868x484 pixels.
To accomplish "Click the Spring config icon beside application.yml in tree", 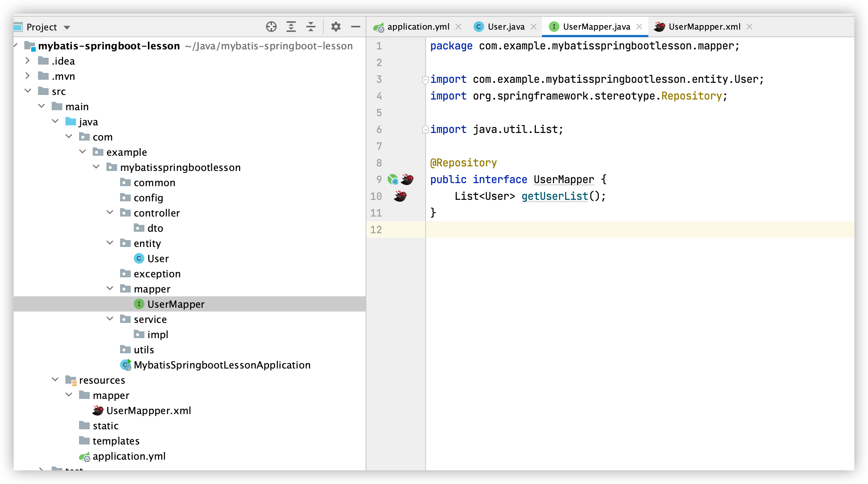I will [85, 456].
